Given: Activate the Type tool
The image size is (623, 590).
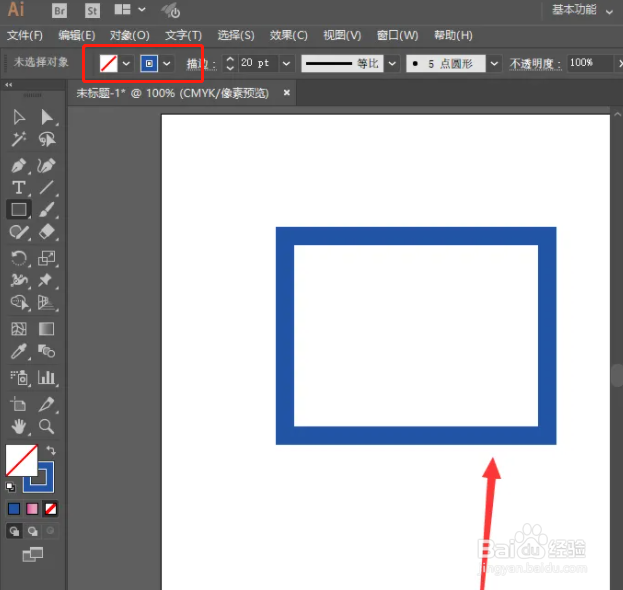Looking at the screenshot, I should (x=19, y=188).
